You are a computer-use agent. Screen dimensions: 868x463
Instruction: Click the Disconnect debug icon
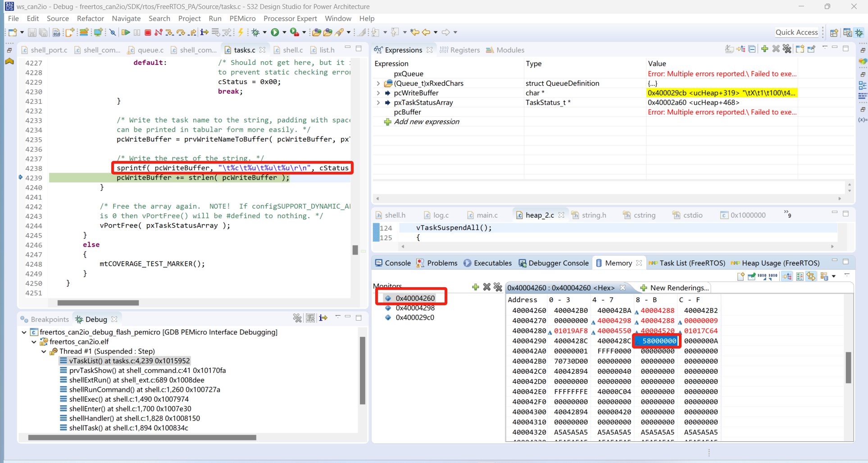click(159, 32)
